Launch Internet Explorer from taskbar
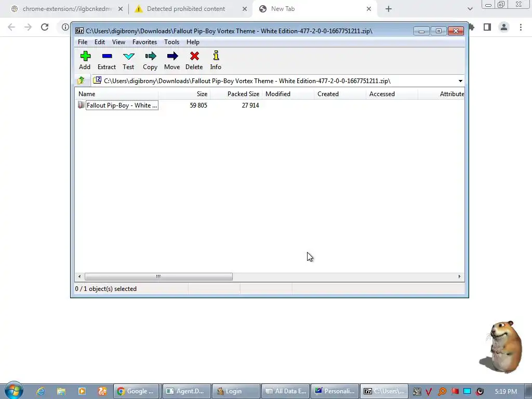The height and width of the screenshot is (399, 532). tap(41, 391)
